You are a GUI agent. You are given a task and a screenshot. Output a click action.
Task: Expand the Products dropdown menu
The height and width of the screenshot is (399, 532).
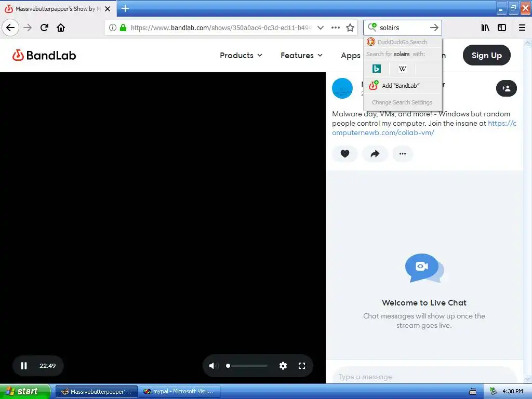[241, 55]
